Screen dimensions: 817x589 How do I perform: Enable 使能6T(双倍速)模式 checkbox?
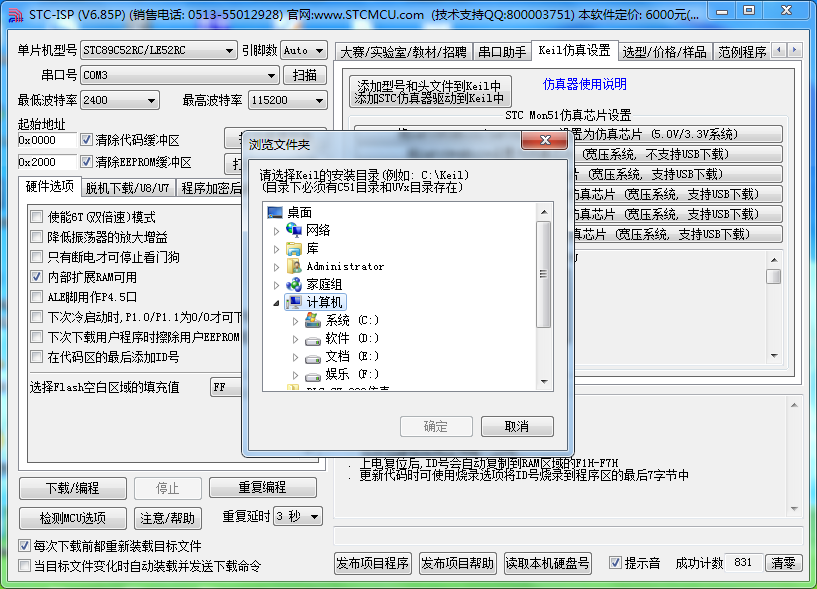coord(36,217)
